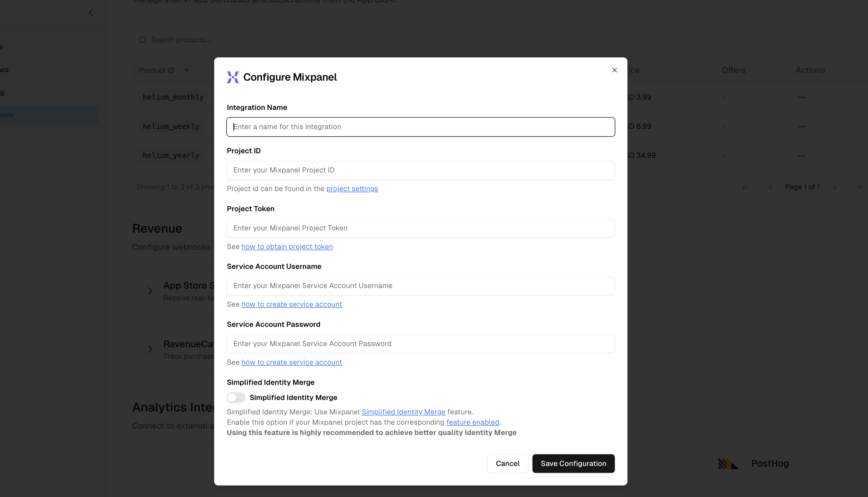Click the Project Token input field
Screen dimensions: 868x497
click(x=420, y=228)
